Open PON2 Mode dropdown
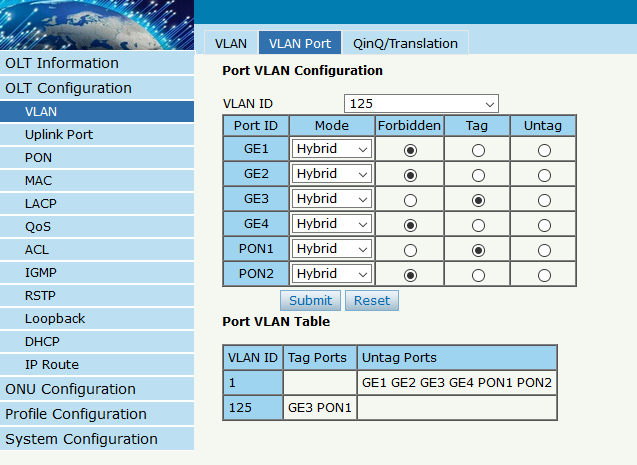Image resolution: width=637 pixels, height=465 pixels. coord(332,274)
